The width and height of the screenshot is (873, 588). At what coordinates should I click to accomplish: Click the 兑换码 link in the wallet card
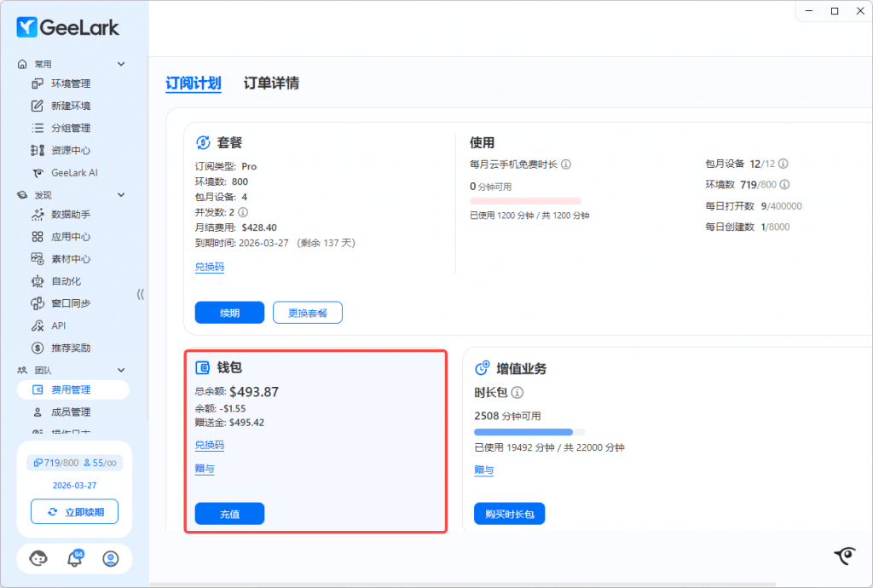pos(210,446)
